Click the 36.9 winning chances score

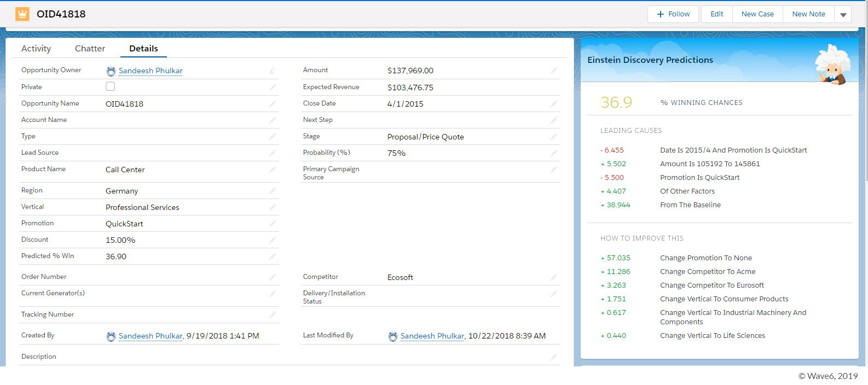pyautogui.click(x=616, y=103)
